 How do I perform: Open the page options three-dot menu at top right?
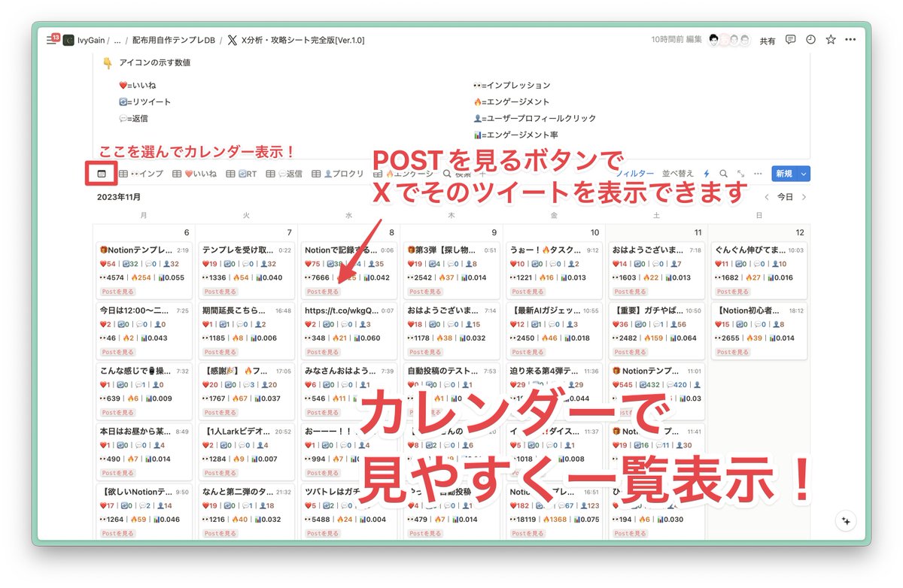pos(851,40)
